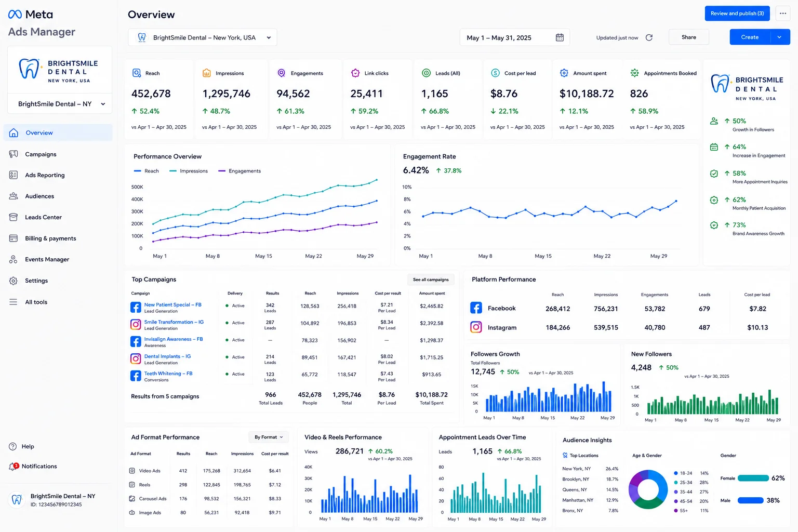The width and height of the screenshot is (798, 532).
Task: Click the Leads (All) metric card icon
Action: click(x=426, y=73)
